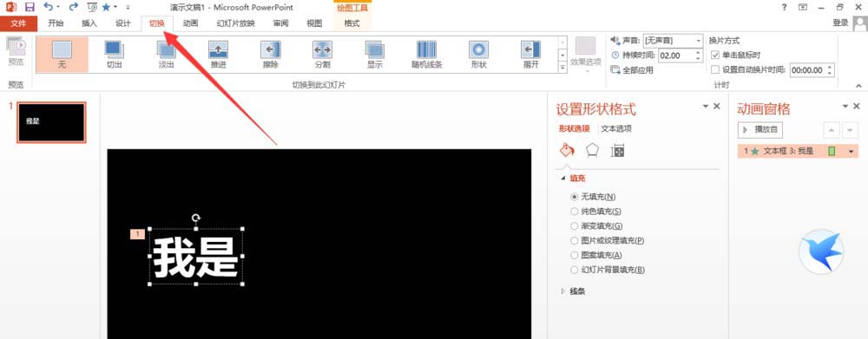Image resolution: width=868 pixels, height=339 pixels.
Task: Close the 设置形状格式 pane
Action: 717,106
